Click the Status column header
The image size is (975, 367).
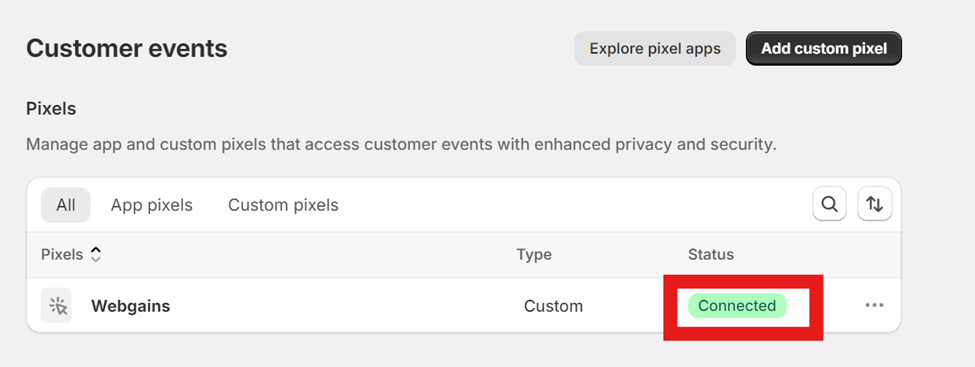click(711, 254)
